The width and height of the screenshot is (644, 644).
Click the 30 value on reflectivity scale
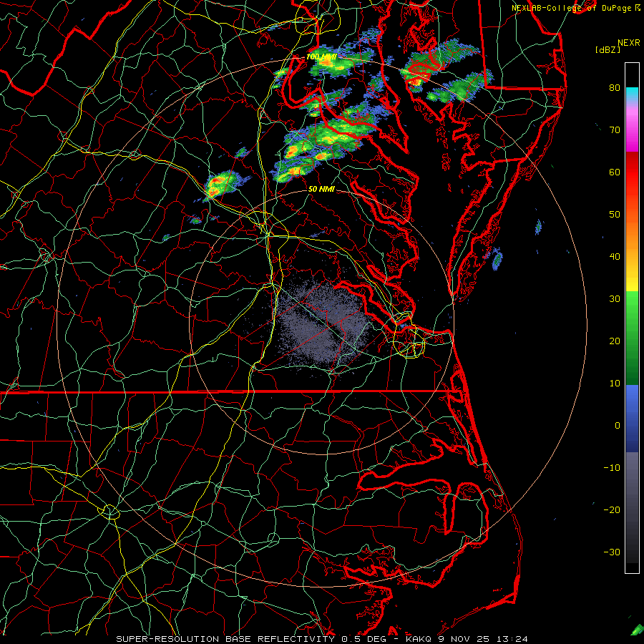pyautogui.click(x=615, y=298)
